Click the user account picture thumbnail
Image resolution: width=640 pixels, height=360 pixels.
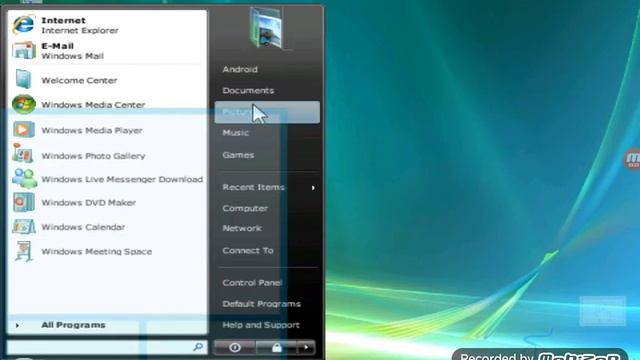(x=266, y=29)
